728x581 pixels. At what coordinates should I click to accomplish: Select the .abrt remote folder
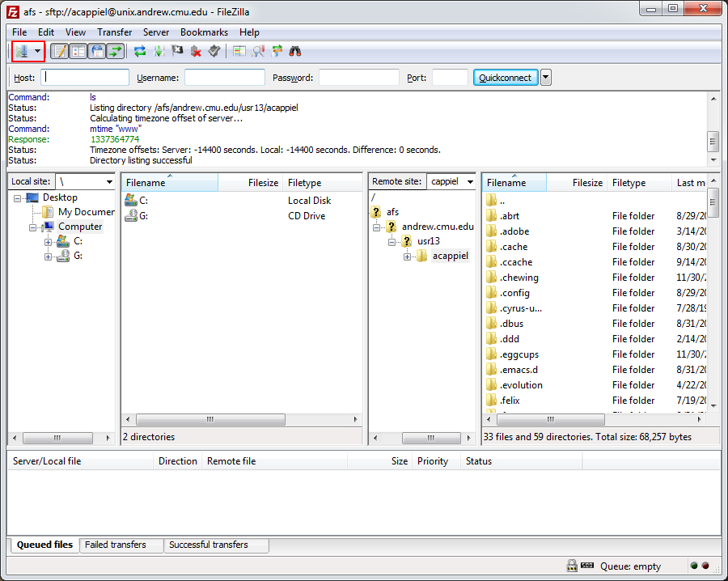tap(595, 216)
